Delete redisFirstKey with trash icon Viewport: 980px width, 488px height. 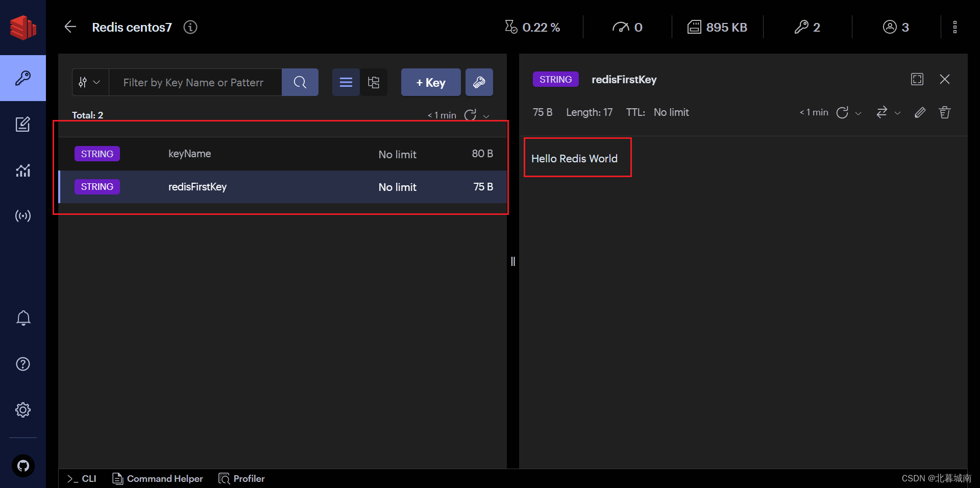(x=945, y=112)
